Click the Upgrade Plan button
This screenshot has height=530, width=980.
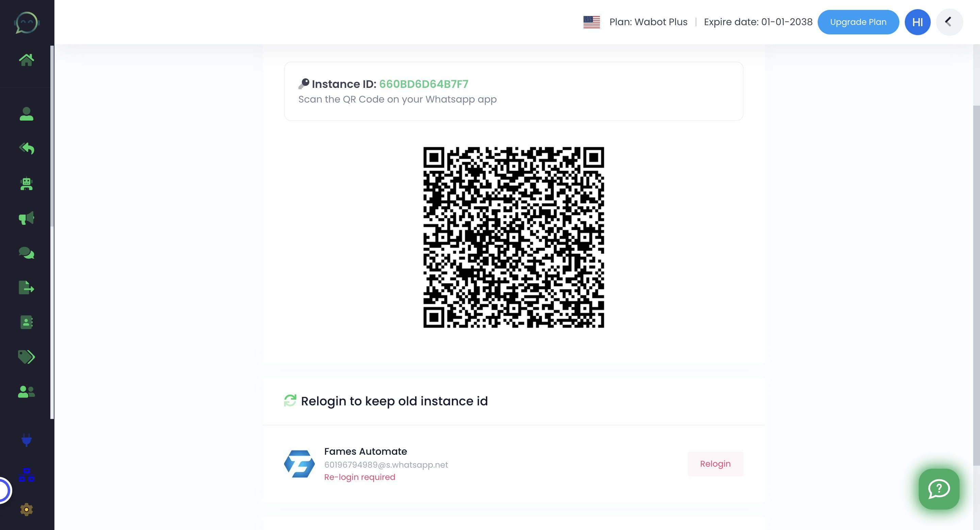pyautogui.click(x=858, y=22)
